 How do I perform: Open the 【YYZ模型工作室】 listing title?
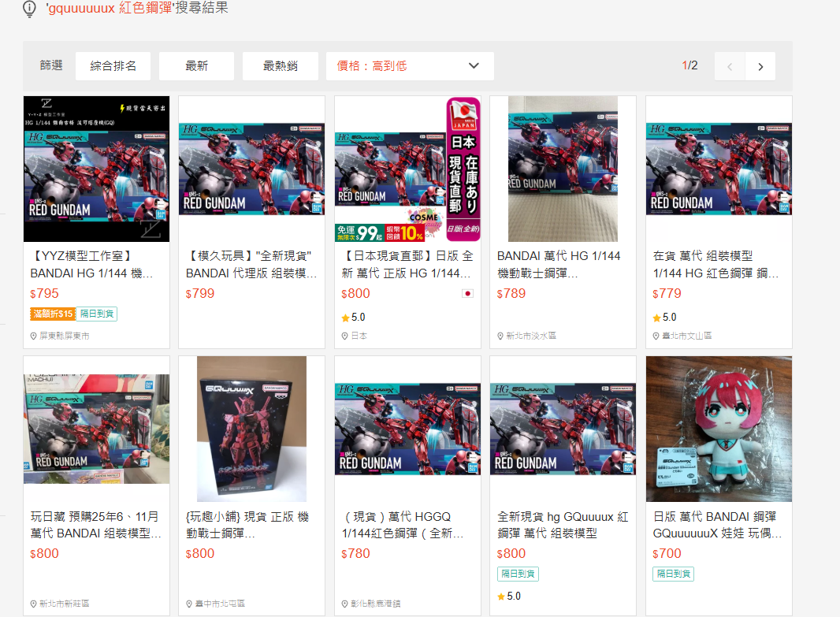91,265
